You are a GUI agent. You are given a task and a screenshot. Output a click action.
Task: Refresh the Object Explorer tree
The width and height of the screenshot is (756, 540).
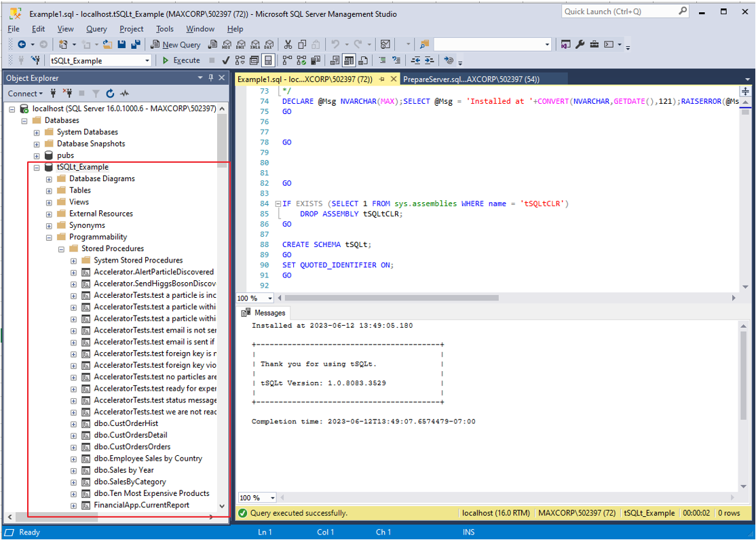110,93
